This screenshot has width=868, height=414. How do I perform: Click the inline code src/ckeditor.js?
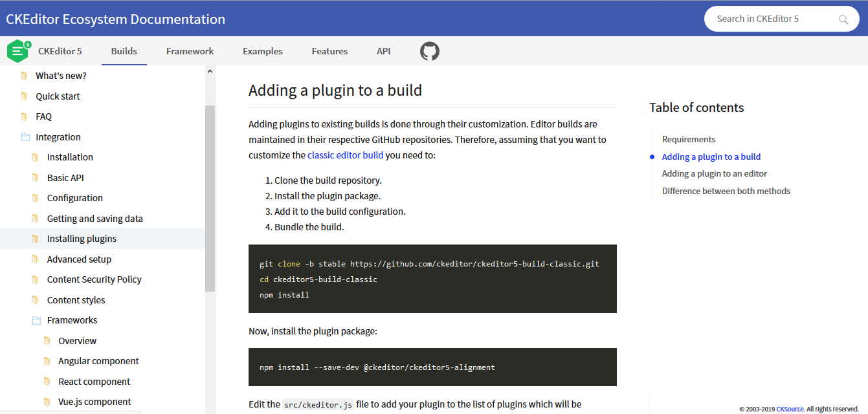(x=318, y=405)
